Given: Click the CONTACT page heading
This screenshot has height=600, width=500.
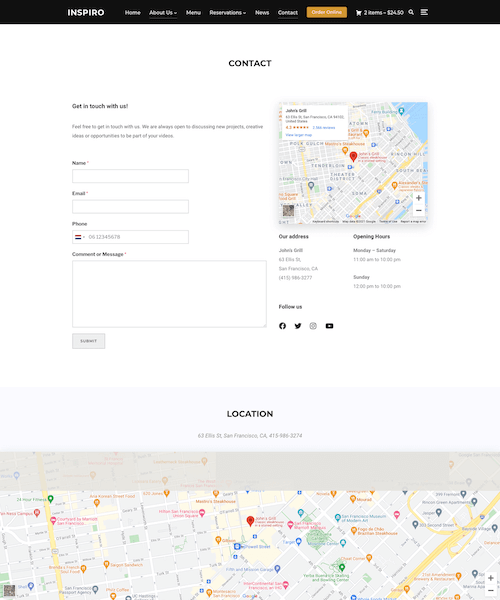Looking at the screenshot, I should [250, 64].
